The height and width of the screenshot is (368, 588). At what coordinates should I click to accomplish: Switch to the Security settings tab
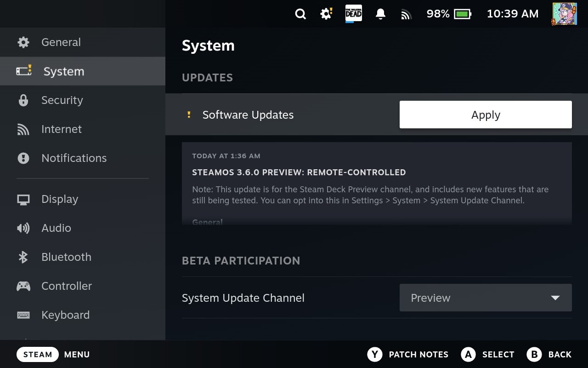62,100
